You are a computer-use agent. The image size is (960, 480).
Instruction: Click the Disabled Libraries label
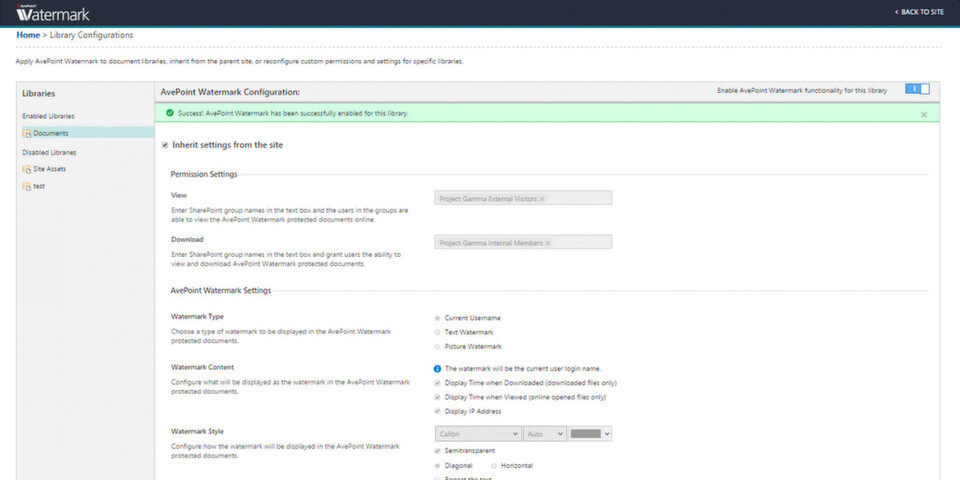(x=49, y=152)
